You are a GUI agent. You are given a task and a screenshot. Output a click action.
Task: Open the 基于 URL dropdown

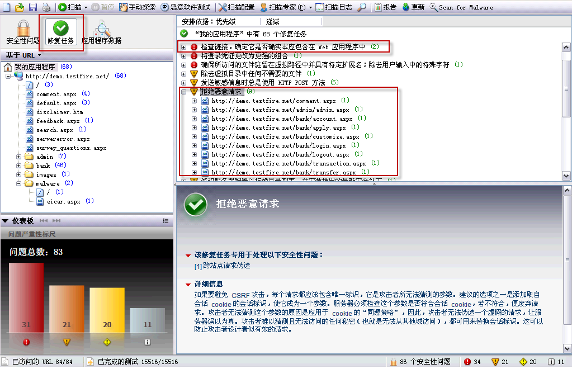(x=23, y=55)
